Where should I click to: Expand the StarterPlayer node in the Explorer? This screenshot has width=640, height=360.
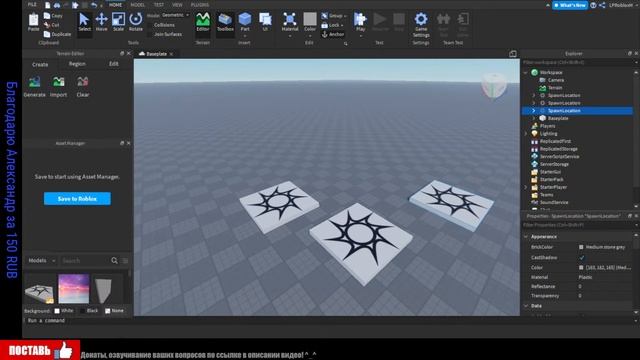tap(526, 187)
